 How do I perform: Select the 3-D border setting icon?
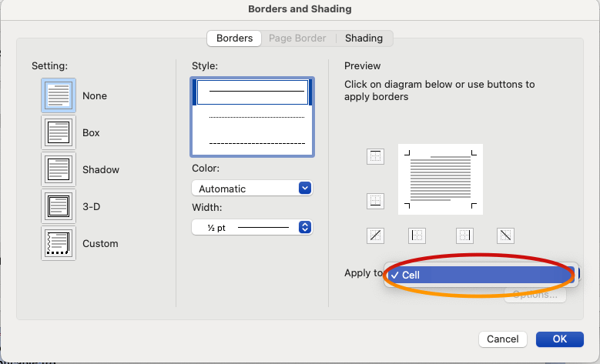tap(59, 206)
